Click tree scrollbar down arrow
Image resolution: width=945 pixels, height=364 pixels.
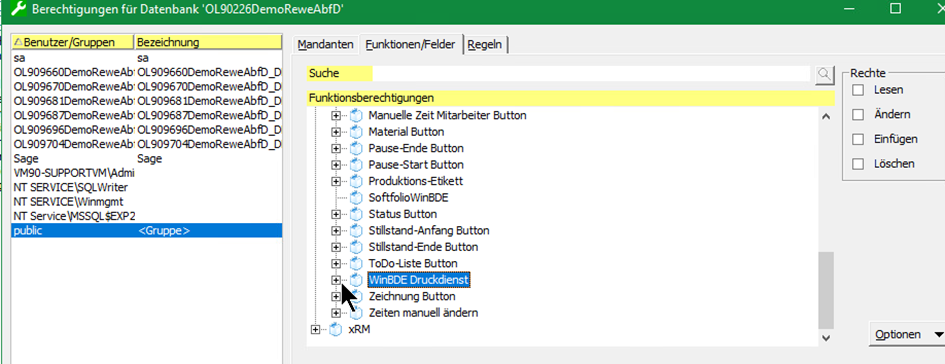[826, 339]
